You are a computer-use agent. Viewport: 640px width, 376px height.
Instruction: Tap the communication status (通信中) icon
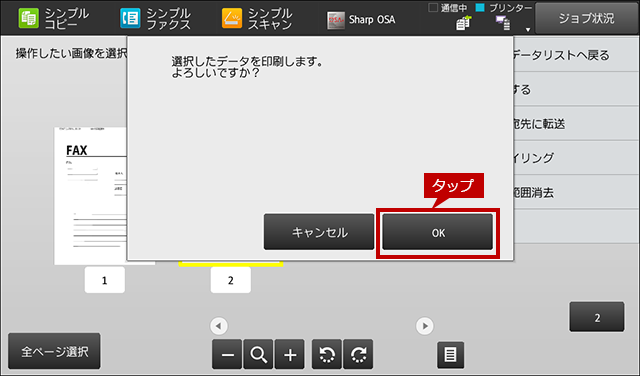click(463, 23)
